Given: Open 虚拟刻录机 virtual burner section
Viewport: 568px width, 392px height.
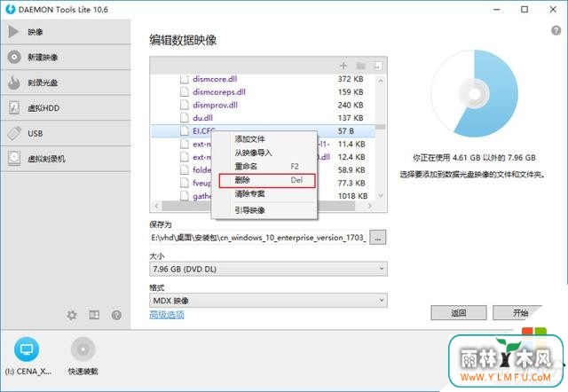Looking at the screenshot, I should coord(65,159).
